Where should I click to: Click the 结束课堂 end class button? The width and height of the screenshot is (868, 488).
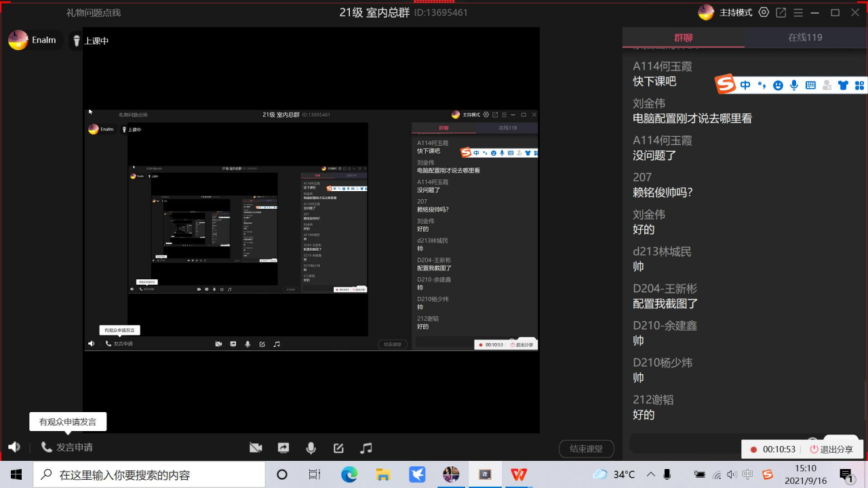[586, 449]
